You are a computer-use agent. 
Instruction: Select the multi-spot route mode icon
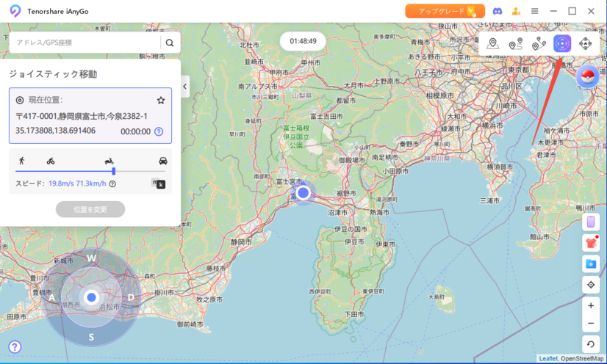(x=539, y=43)
